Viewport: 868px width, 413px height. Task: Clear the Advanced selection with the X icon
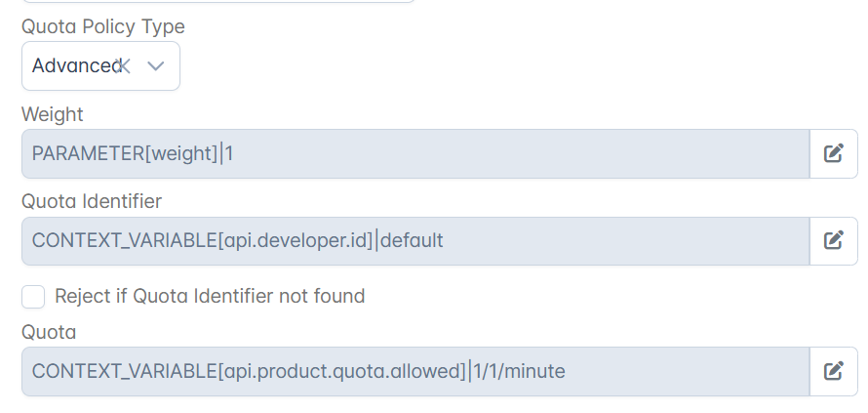(x=124, y=66)
